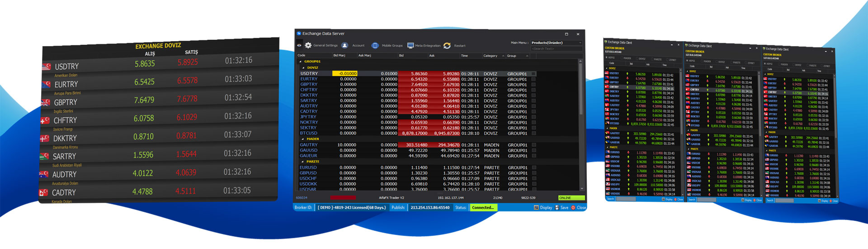Click the eye icon in server toolbar
Screen dimensions: 868x249
[299, 45]
